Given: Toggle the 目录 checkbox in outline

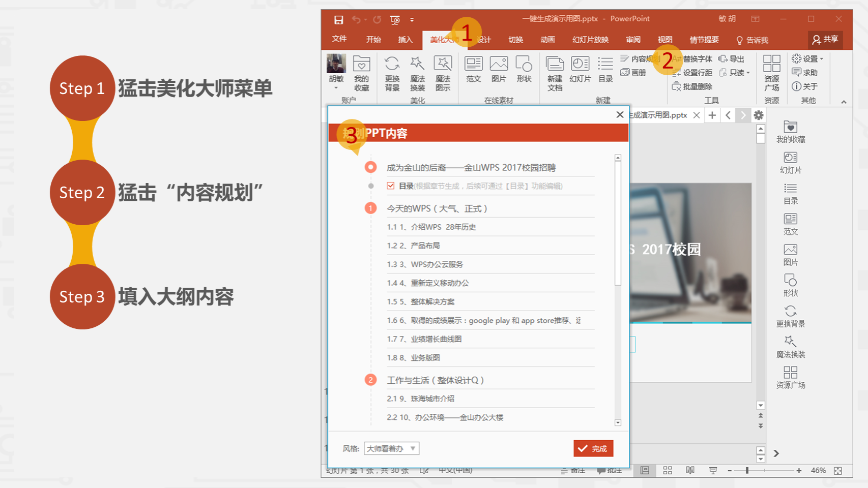Looking at the screenshot, I should tap(391, 186).
